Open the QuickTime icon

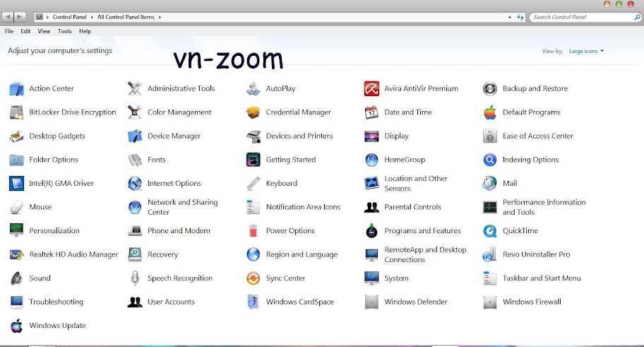click(x=489, y=231)
